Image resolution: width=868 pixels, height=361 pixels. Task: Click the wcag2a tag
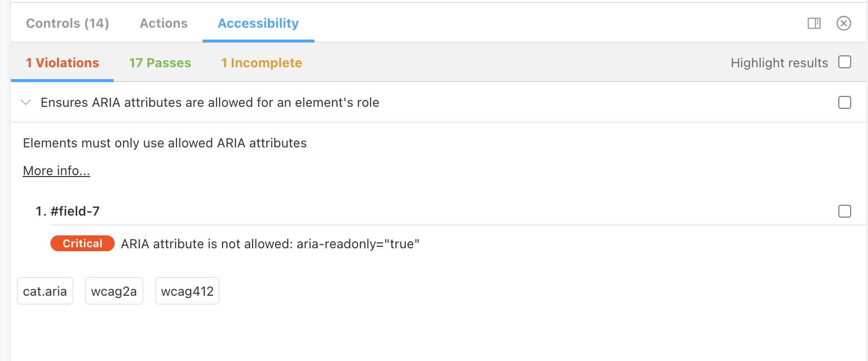point(114,291)
